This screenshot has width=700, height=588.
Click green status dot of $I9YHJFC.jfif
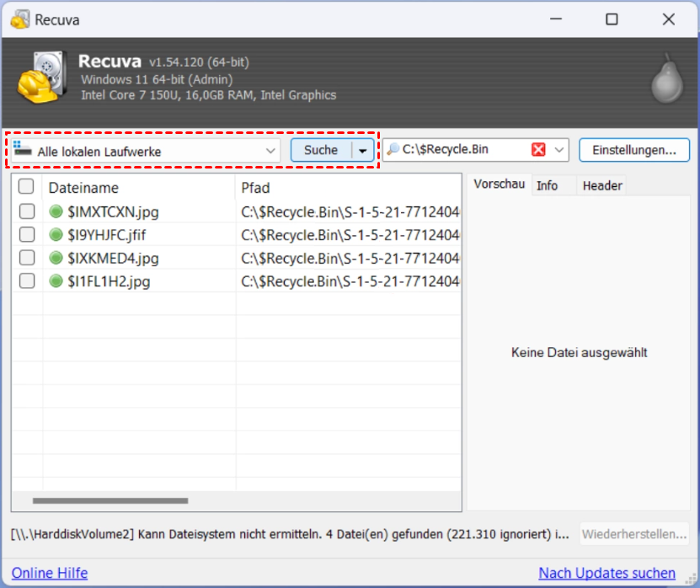click(56, 234)
